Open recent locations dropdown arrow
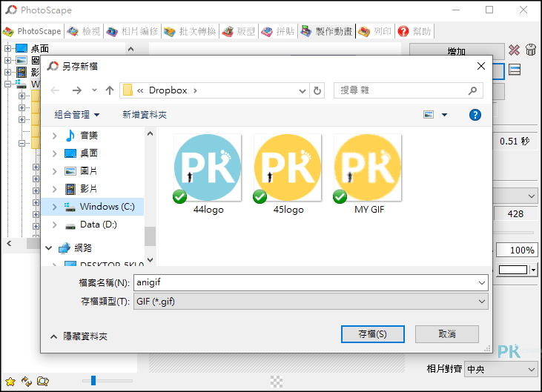Screen dimensions: 542x392 94,90
